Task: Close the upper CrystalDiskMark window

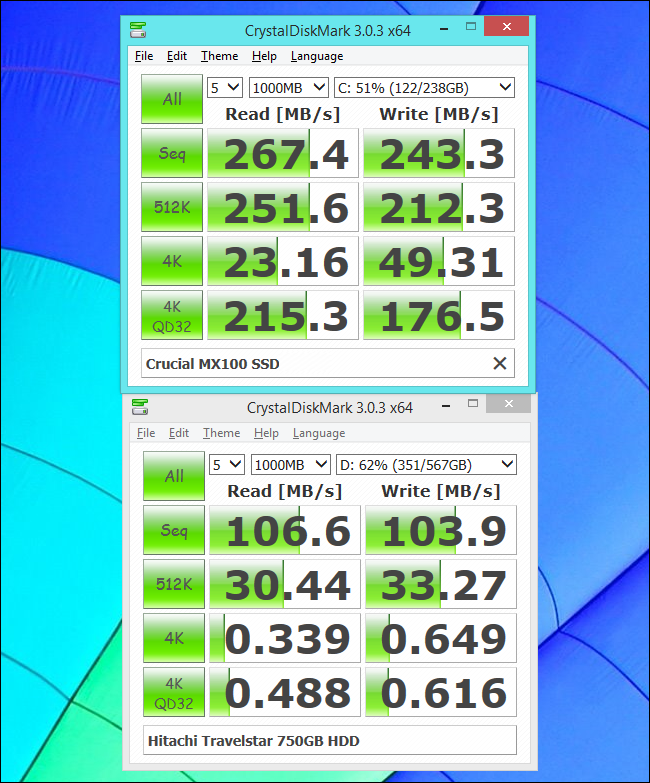Action: pyautogui.click(x=506, y=26)
